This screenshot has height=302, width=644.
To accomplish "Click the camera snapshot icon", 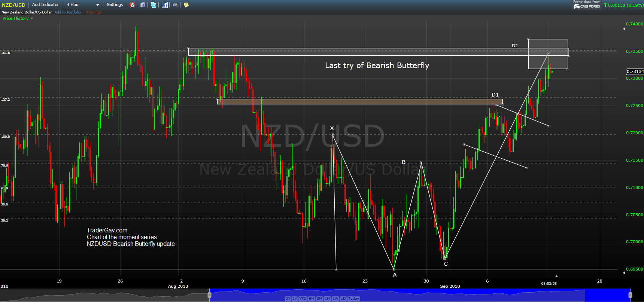I will pyautogui.click(x=175, y=5).
